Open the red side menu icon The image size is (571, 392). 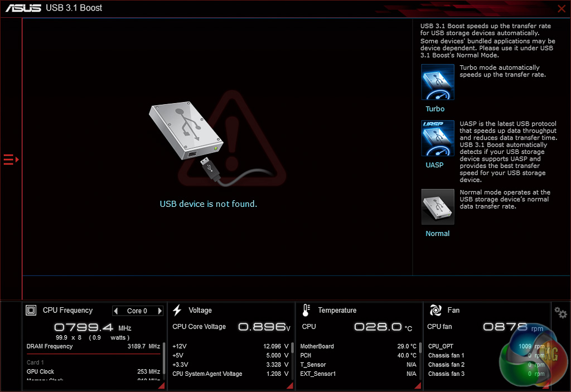(11, 159)
